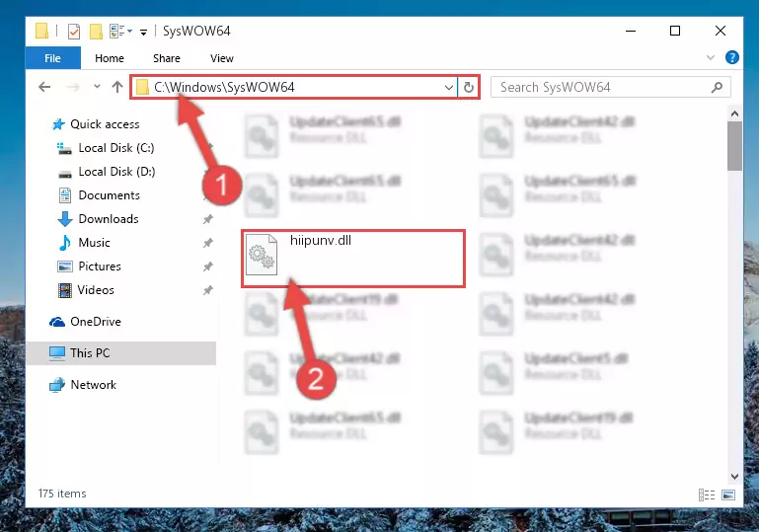Refresh the SysWOW64 folder

tap(468, 88)
